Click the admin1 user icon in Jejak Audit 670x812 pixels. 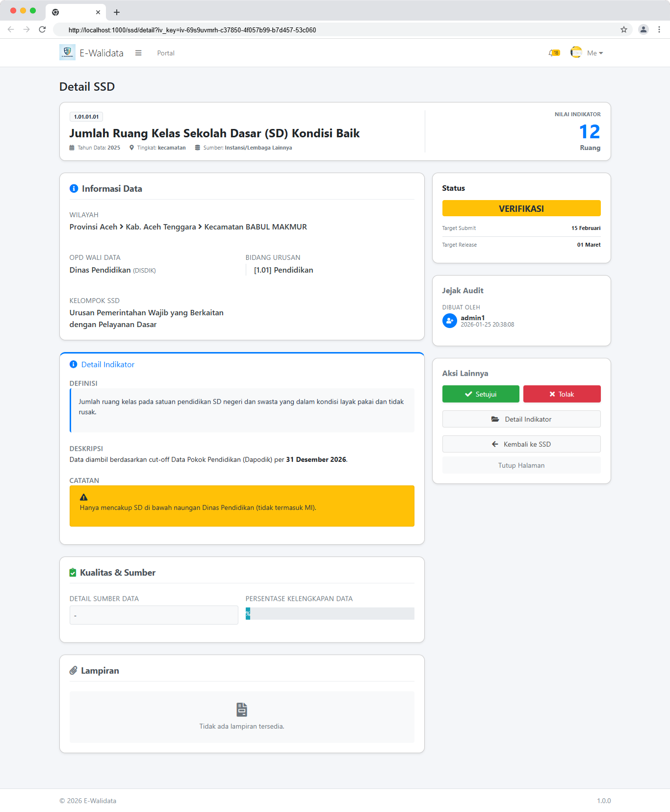tap(449, 321)
